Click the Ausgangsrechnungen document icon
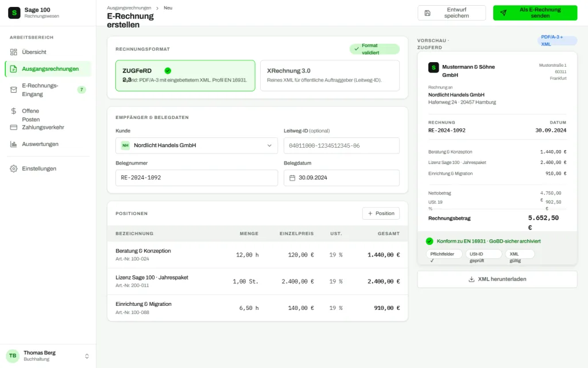Viewport: 588px width, 368px height. [x=14, y=69]
